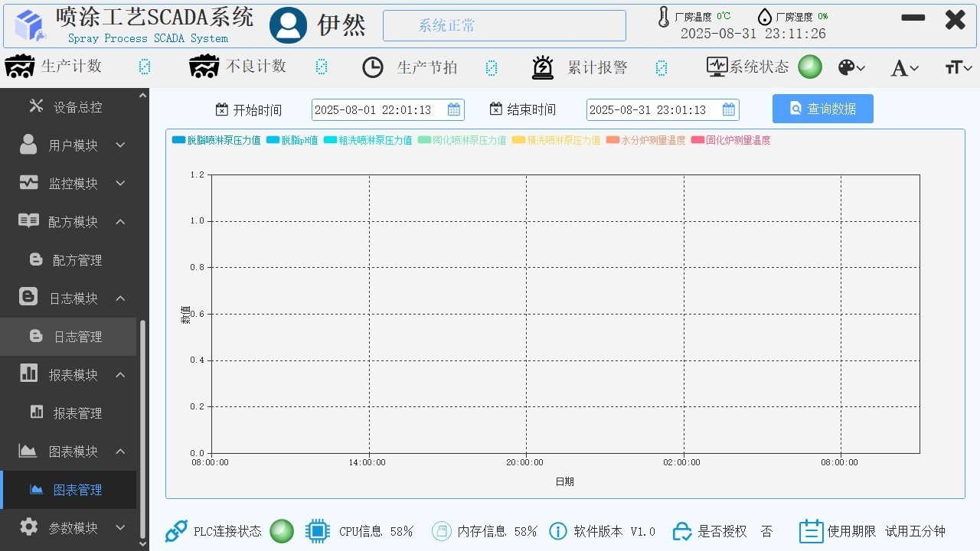The image size is (980, 551).
Task: Open the color theme palette dropdown
Action: [851, 68]
